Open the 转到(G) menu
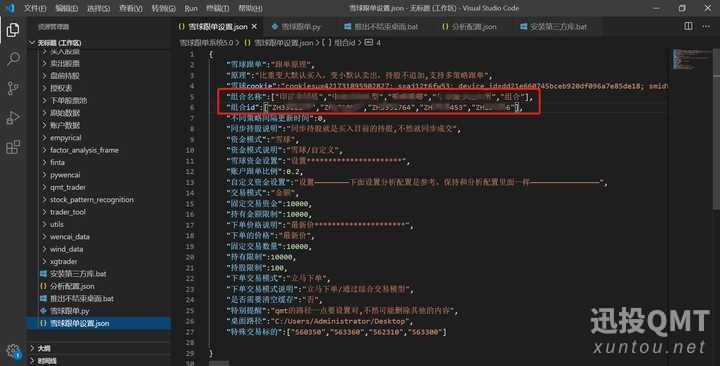The width and height of the screenshot is (720, 366). click(163, 8)
